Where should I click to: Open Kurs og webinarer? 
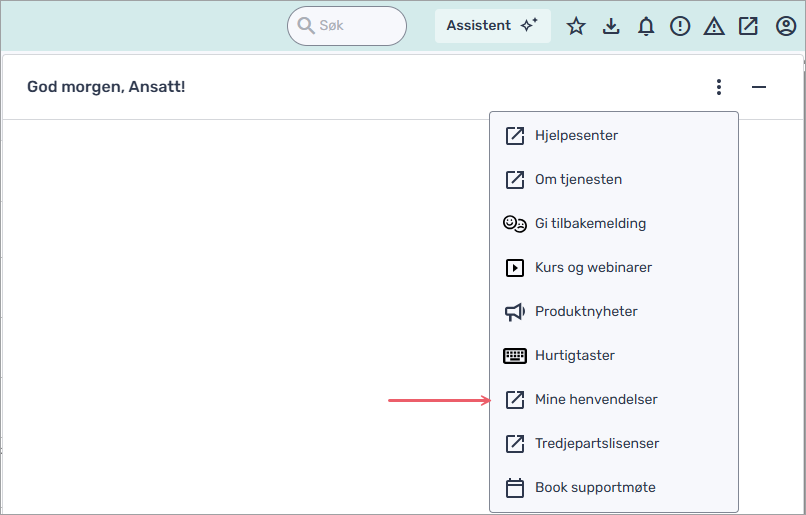tap(593, 267)
